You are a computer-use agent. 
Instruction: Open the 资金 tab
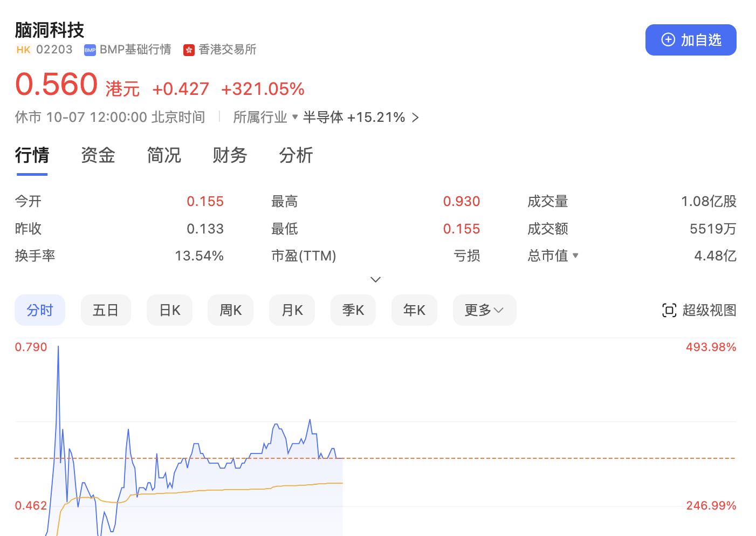coord(98,155)
